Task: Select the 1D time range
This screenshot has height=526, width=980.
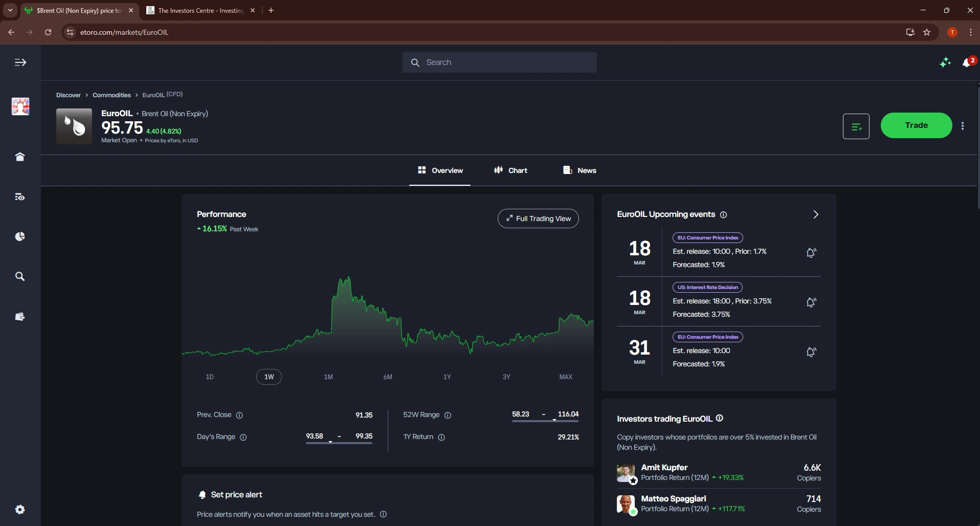Action: coord(210,377)
